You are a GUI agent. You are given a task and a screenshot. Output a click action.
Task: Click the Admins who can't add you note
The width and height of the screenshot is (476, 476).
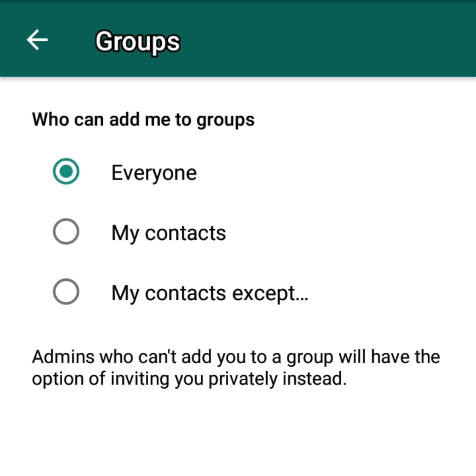(x=236, y=368)
